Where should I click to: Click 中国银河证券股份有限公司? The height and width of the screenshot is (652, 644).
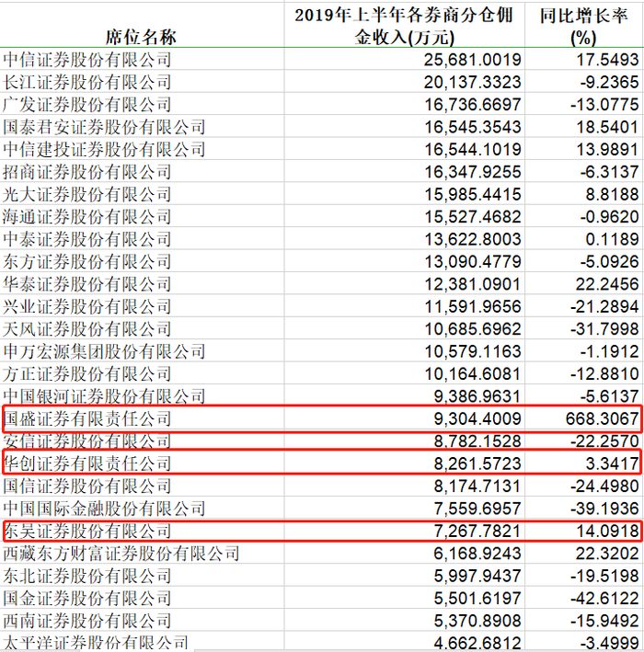pyautogui.click(x=104, y=396)
